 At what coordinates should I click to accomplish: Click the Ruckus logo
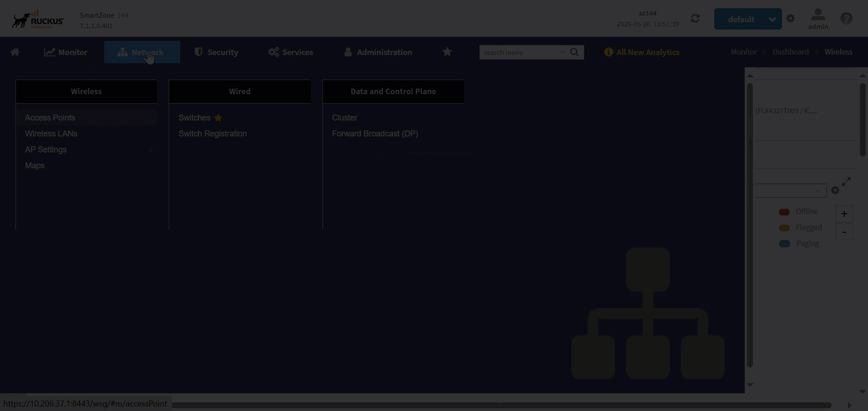click(x=38, y=20)
